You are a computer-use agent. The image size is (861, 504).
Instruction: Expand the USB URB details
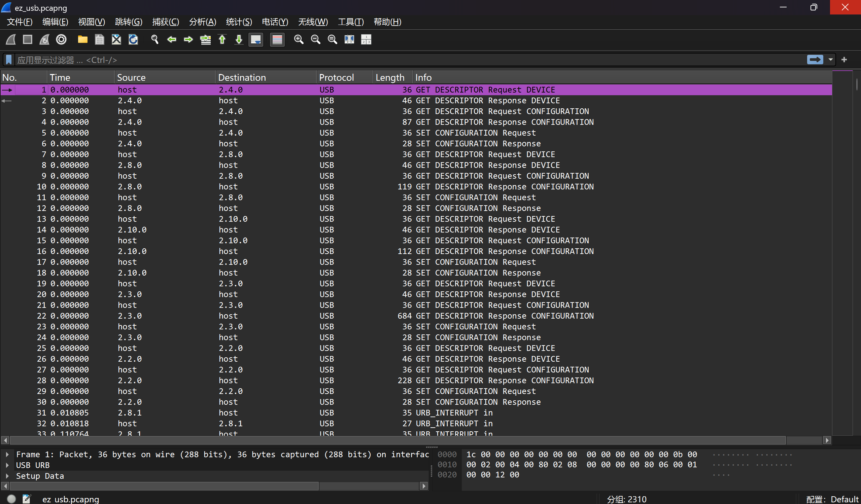7,465
